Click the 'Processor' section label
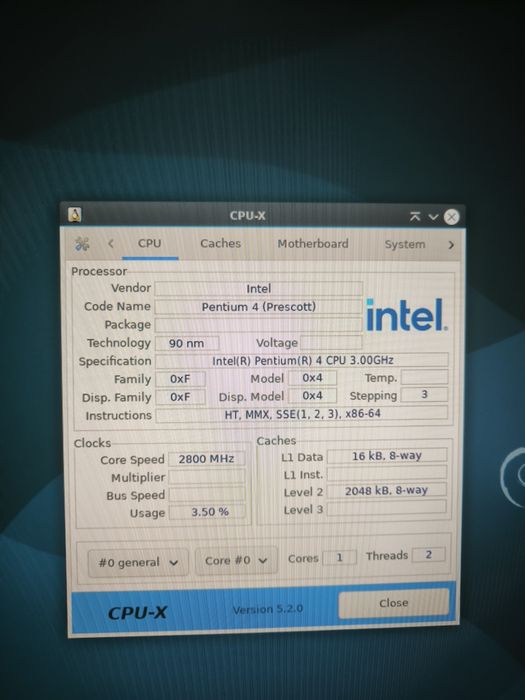Screen dimensions: 525x700 click(x=99, y=271)
